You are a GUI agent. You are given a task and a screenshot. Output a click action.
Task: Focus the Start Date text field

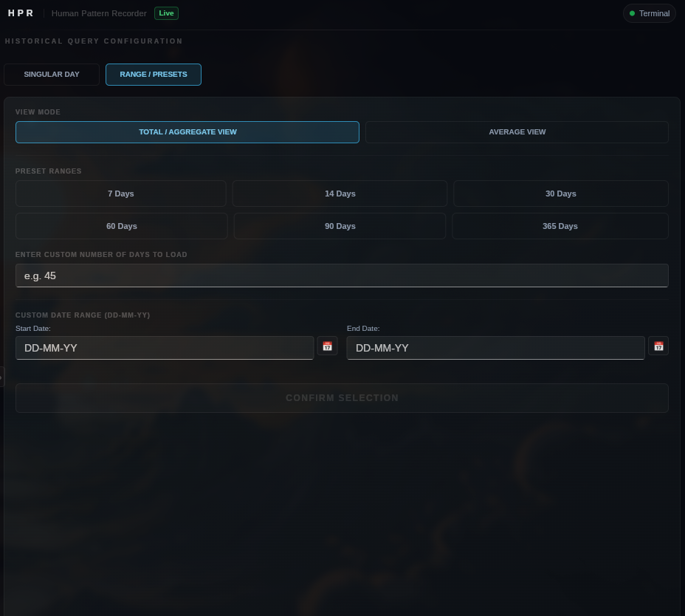pos(165,348)
